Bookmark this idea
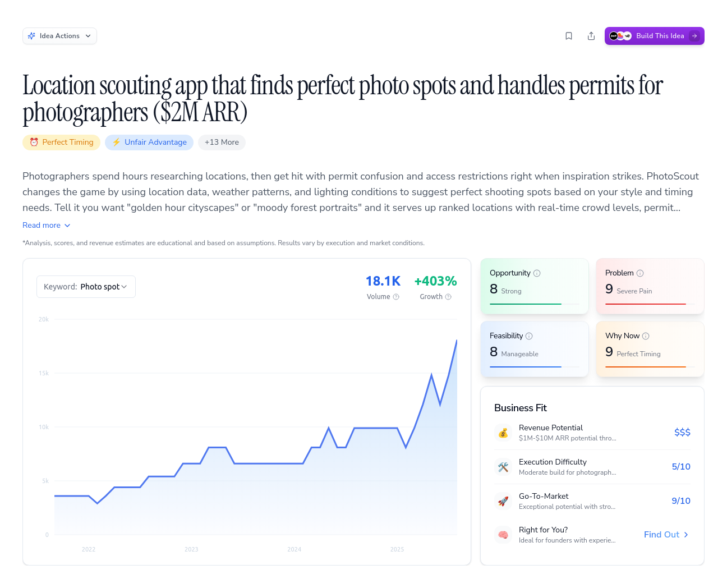This screenshot has height=588, width=727. pos(569,35)
